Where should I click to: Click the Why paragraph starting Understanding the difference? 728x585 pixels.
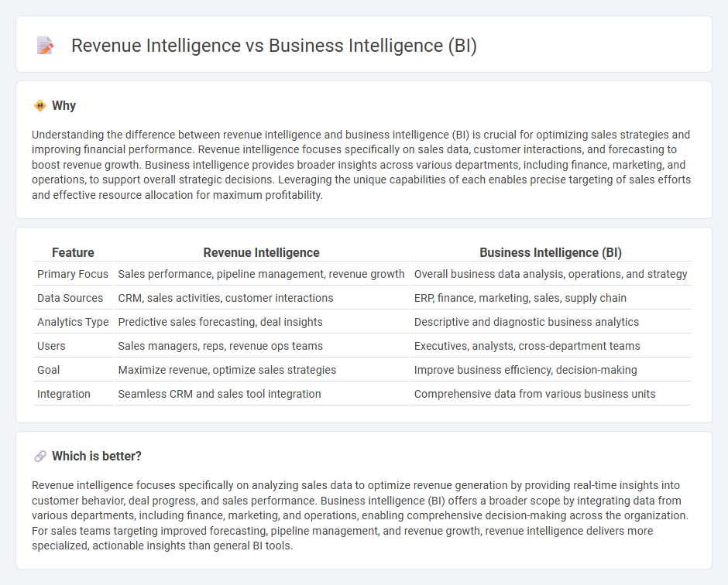click(361, 165)
